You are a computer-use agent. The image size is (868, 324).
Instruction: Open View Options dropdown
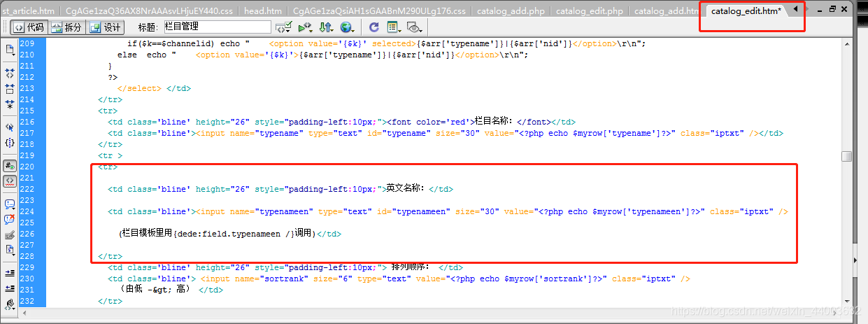(394, 27)
